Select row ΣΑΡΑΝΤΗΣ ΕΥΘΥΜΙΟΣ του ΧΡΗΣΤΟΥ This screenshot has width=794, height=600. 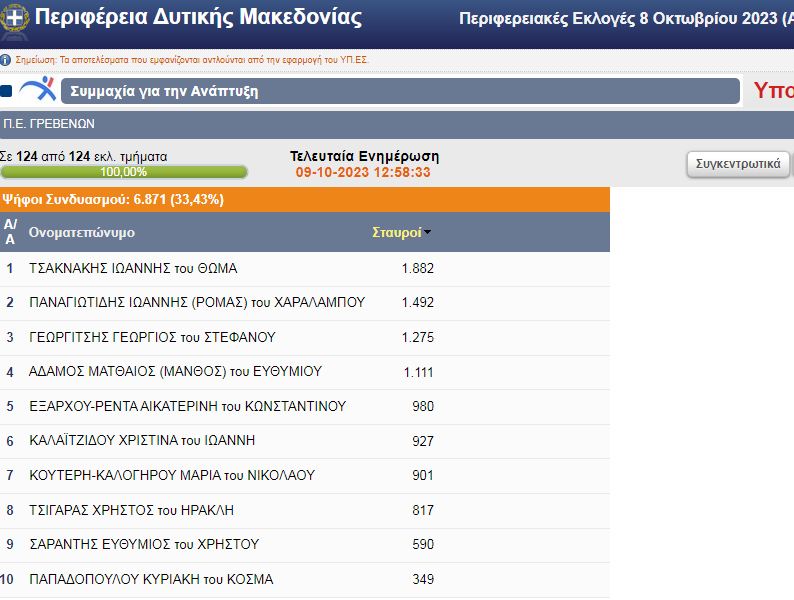(305, 545)
